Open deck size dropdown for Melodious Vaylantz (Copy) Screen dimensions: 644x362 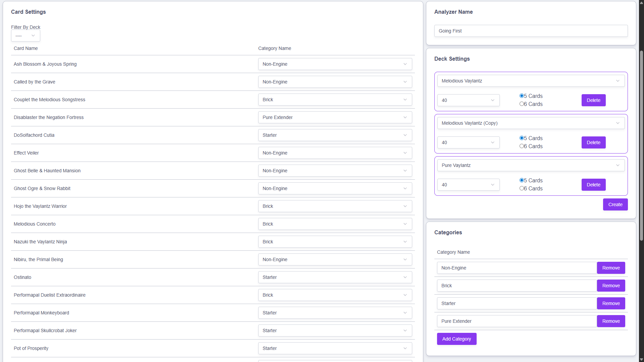468,142
